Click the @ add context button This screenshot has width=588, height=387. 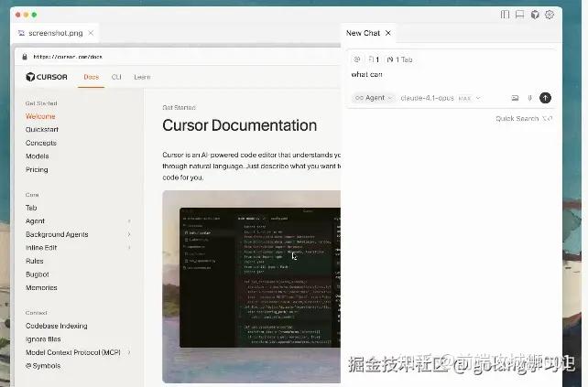(x=357, y=59)
